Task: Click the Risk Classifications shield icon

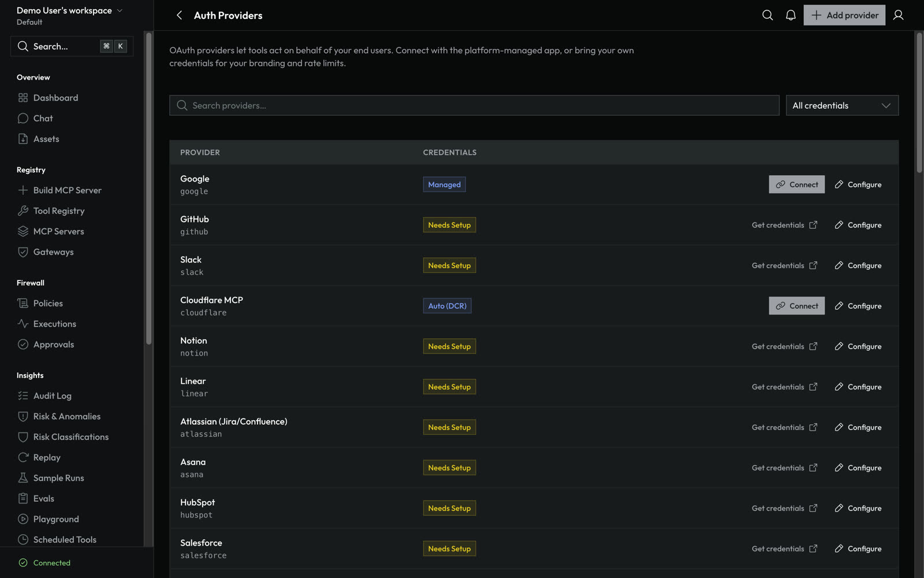Action: point(23,437)
